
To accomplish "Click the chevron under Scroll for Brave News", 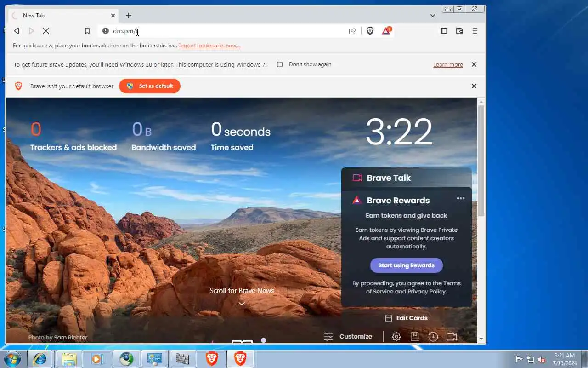I will pyautogui.click(x=242, y=304).
